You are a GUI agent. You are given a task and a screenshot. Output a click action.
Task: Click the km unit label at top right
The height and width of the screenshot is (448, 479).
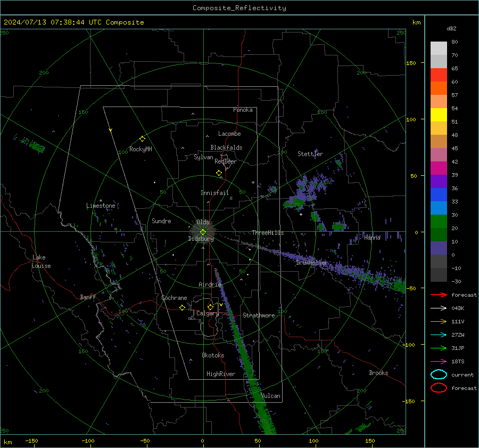point(416,22)
